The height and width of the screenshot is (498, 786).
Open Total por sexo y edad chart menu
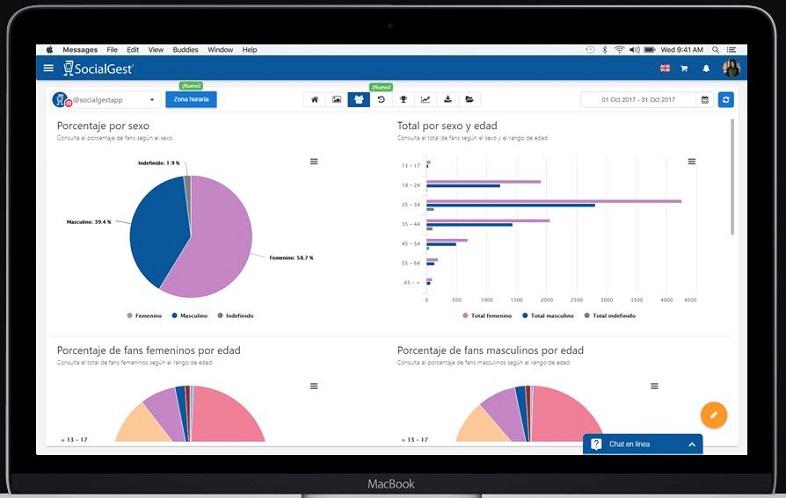(691, 161)
